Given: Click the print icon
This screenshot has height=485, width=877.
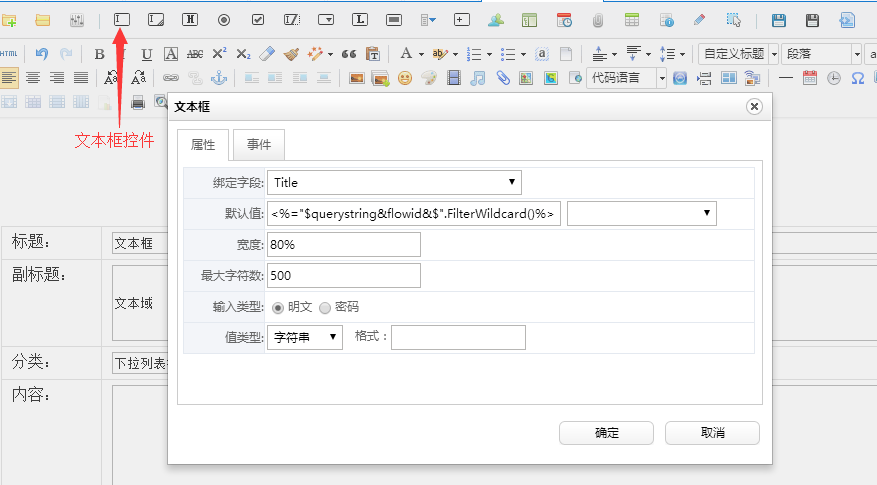Looking at the screenshot, I should (x=138, y=102).
